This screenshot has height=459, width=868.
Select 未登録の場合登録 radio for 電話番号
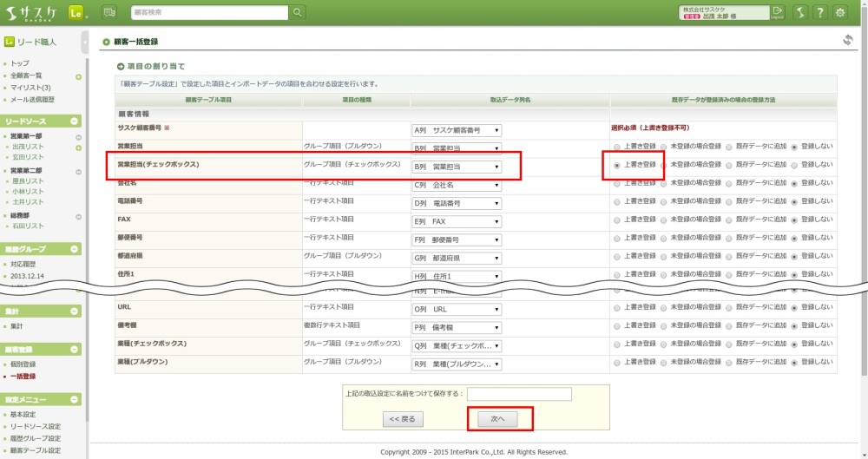point(664,202)
